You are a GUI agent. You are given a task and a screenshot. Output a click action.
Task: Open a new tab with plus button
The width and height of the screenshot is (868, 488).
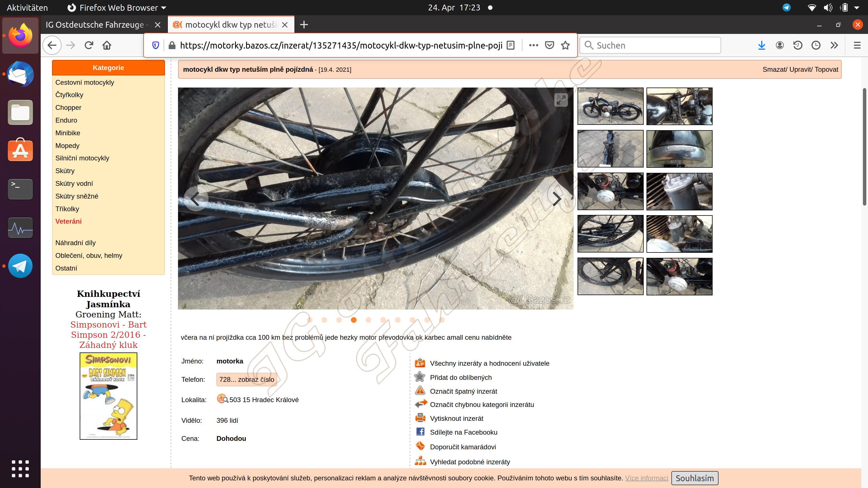point(304,25)
